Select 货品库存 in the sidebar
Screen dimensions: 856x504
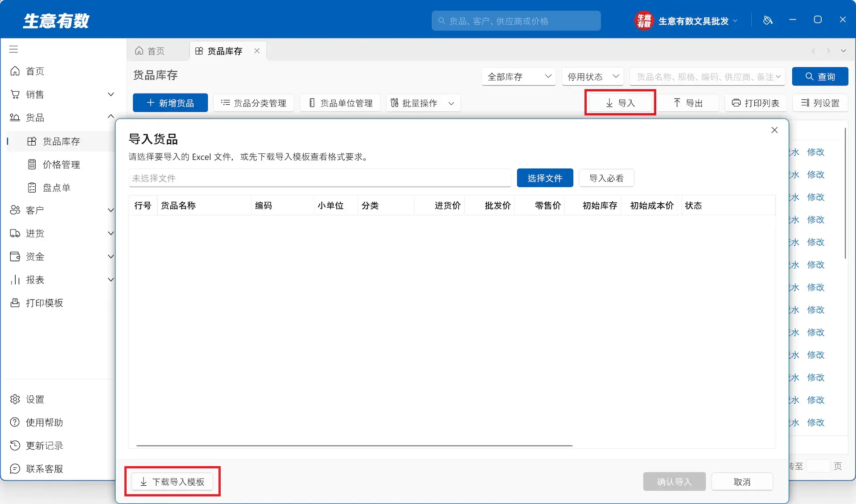coord(61,141)
